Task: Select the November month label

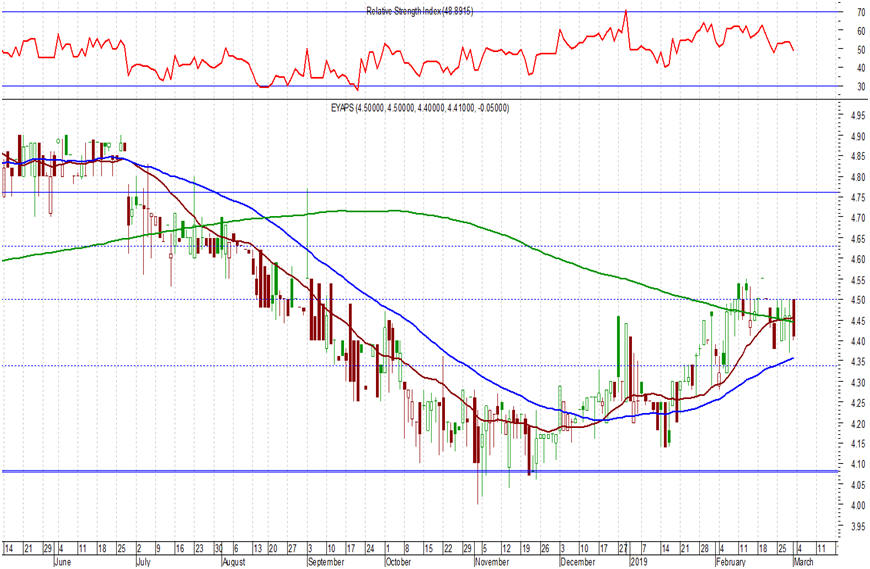Action: click(492, 562)
